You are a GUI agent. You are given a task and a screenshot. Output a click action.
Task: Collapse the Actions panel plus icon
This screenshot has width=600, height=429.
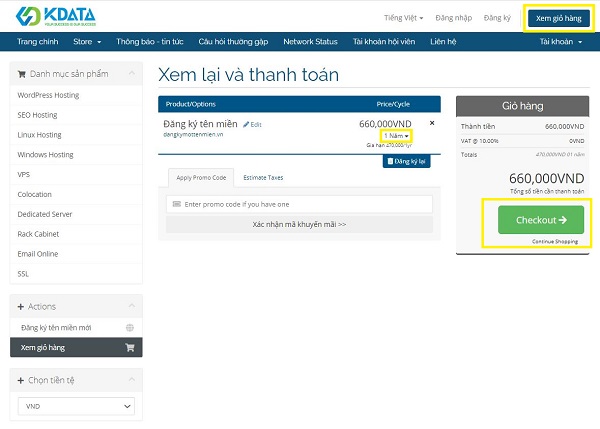point(21,306)
